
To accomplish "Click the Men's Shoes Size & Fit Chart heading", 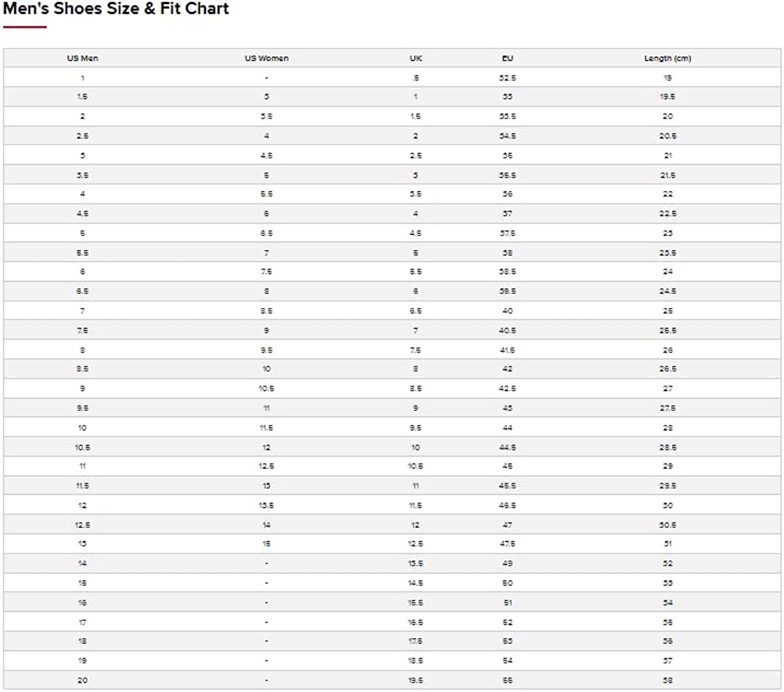I will coord(116,8).
